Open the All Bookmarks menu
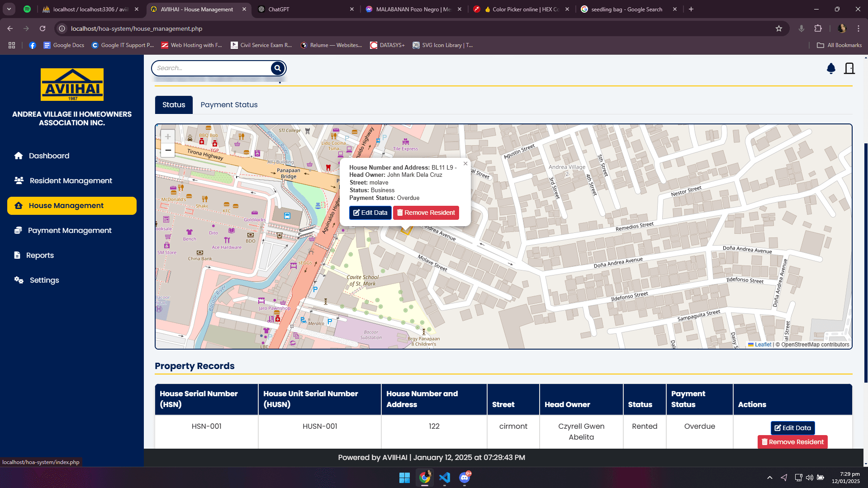The image size is (868, 488). point(838,45)
